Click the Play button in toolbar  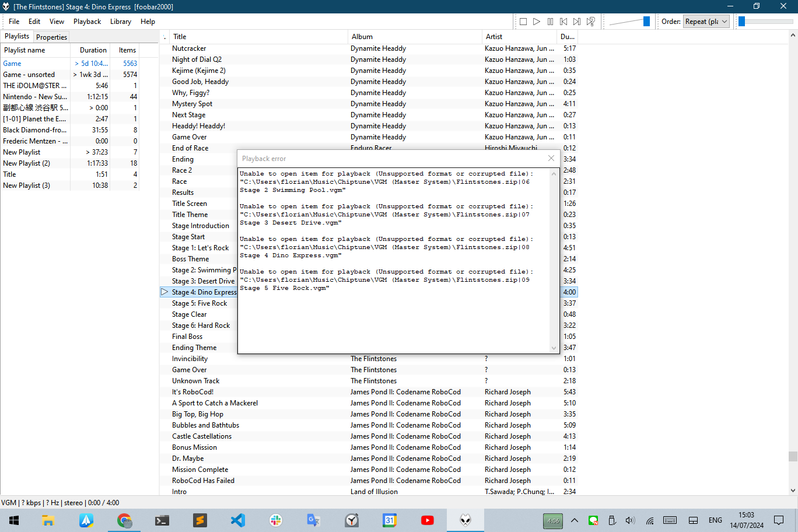[537, 22]
